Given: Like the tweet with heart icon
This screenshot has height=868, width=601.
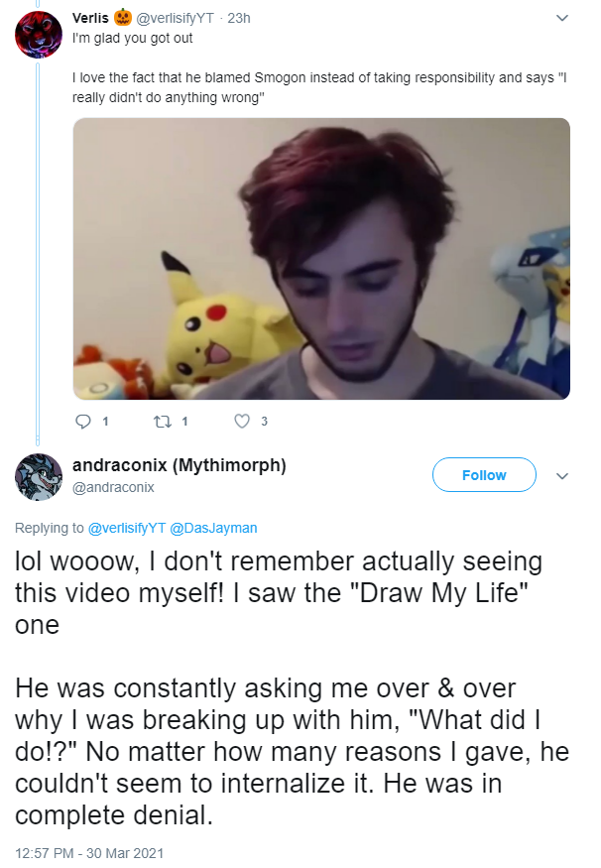Looking at the screenshot, I should pos(242,422).
